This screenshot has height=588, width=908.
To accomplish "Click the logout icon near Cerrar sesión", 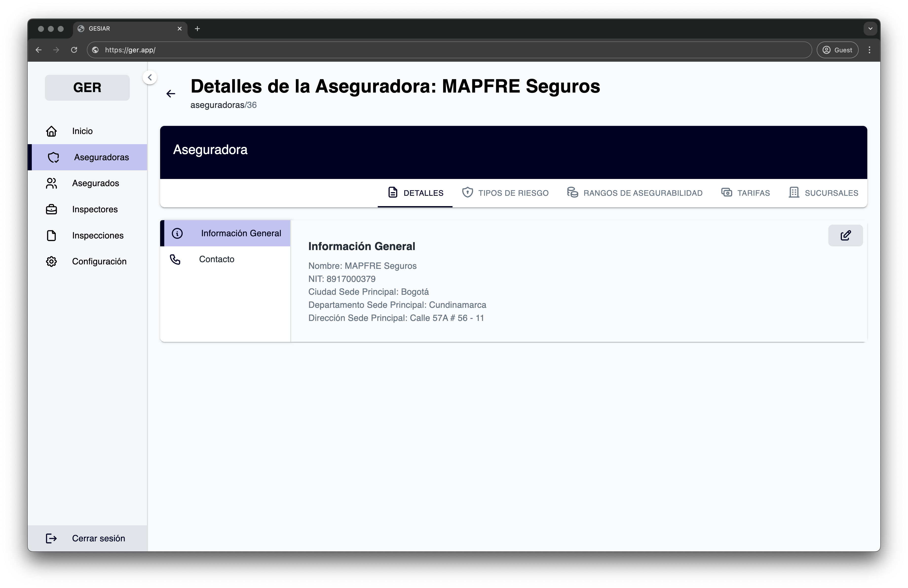I will click(51, 538).
